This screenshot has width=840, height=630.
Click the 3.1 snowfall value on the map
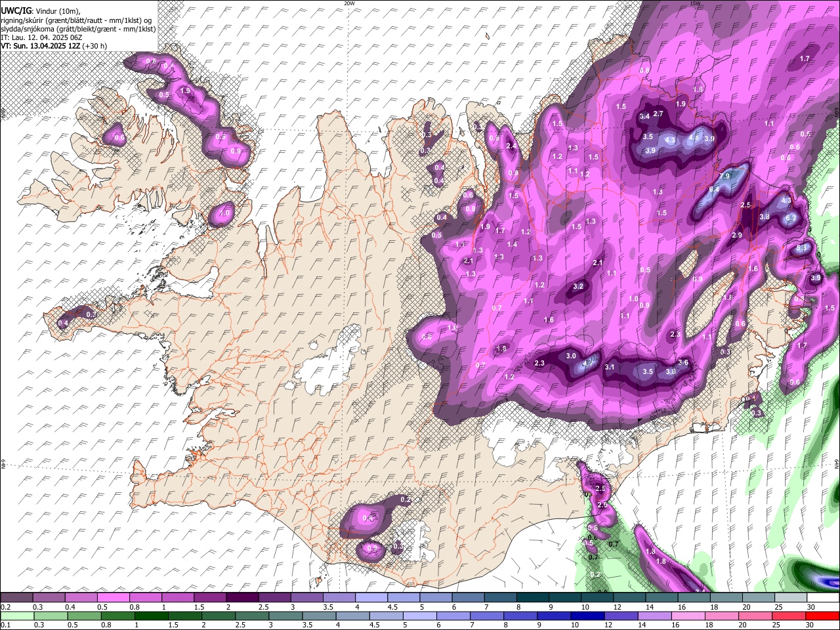[x=609, y=367]
